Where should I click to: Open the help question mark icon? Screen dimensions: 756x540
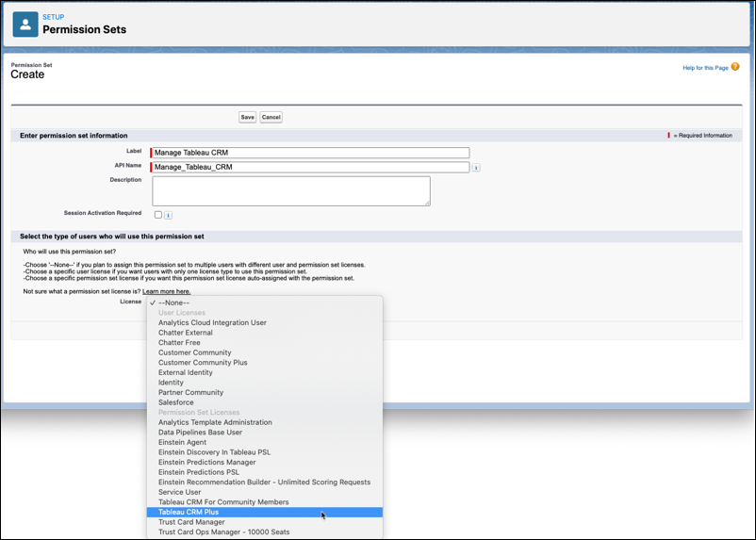pos(734,67)
